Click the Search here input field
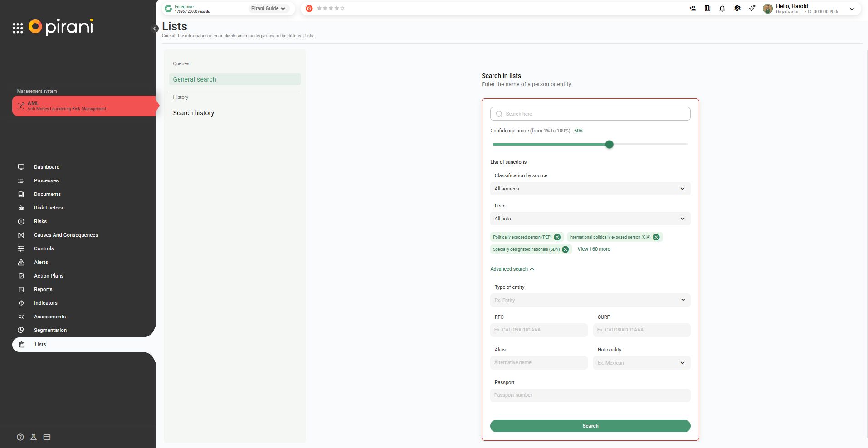The image size is (868, 448). (x=590, y=114)
